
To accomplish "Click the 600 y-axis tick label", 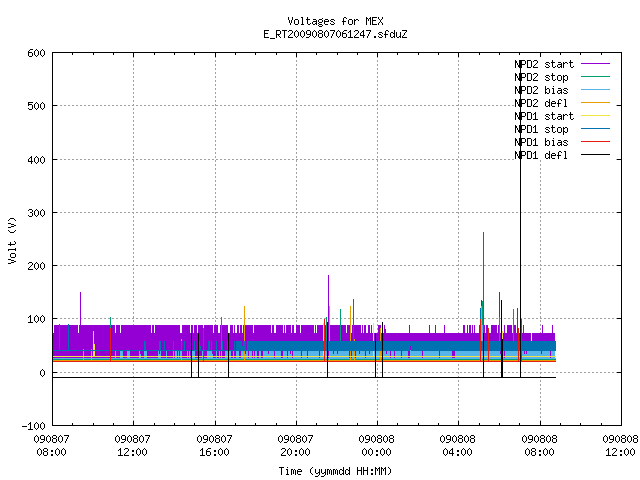I will point(36,53).
